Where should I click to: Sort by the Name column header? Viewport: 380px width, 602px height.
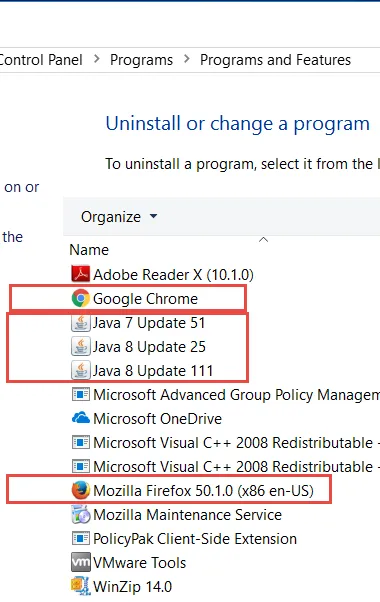pos(89,250)
